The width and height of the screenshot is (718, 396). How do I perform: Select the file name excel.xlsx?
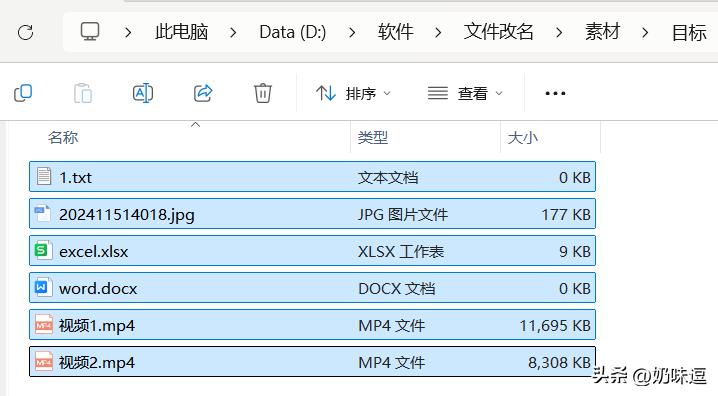click(x=93, y=251)
